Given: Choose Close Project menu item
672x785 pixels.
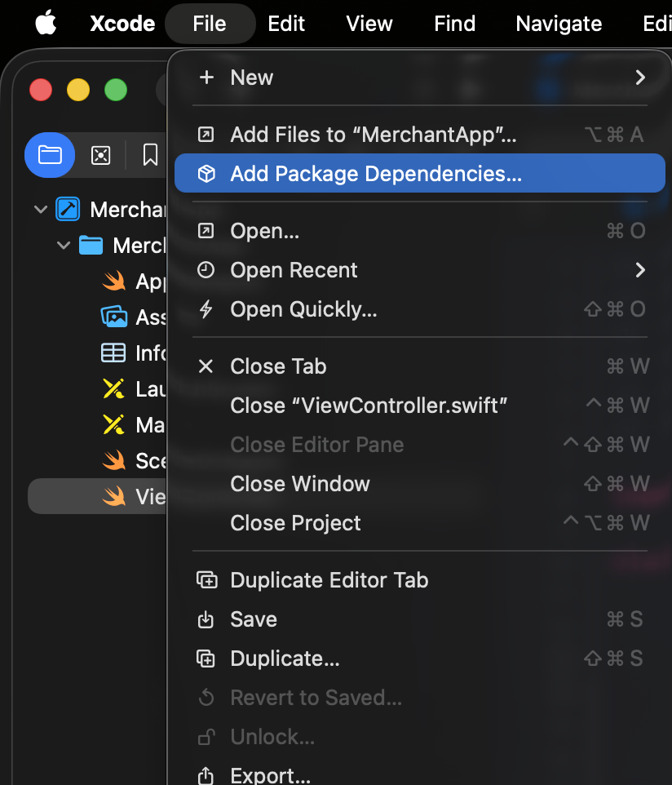Looking at the screenshot, I should tap(420, 523).
